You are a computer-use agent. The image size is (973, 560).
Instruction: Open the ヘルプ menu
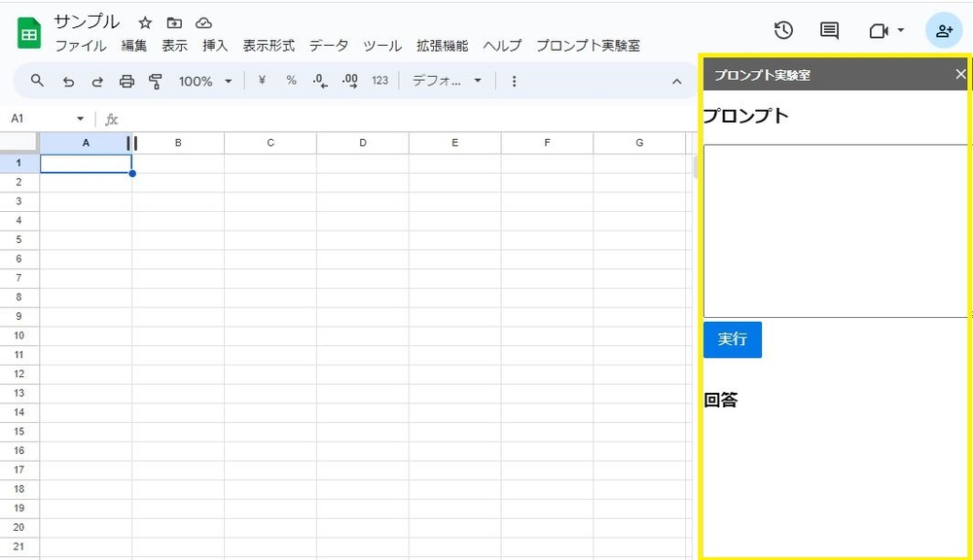coord(503,46)
